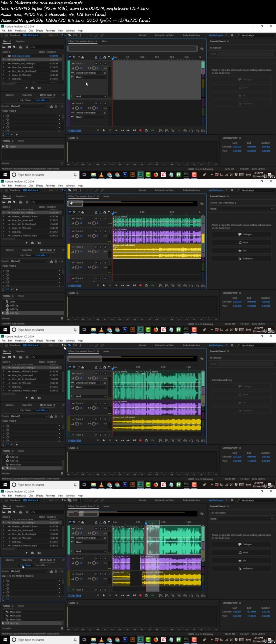Select Edit Audio to Video workspace, fourth screenshot
This screenshot has width=276, height=644.
(164, 500)
